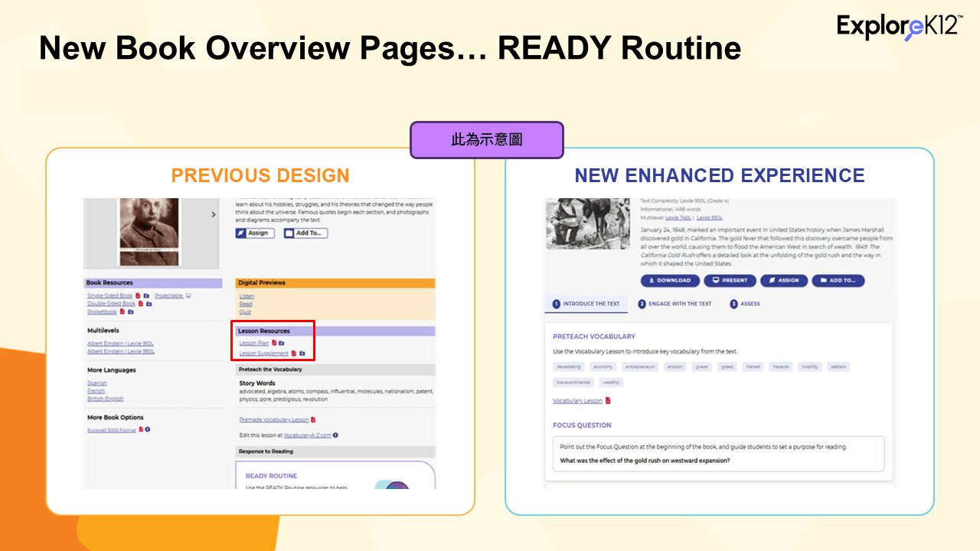Click PDF icon beside Premade Vocabulary Lesson
This screenshot has height=551, width=980.
(x=313, y=419)
